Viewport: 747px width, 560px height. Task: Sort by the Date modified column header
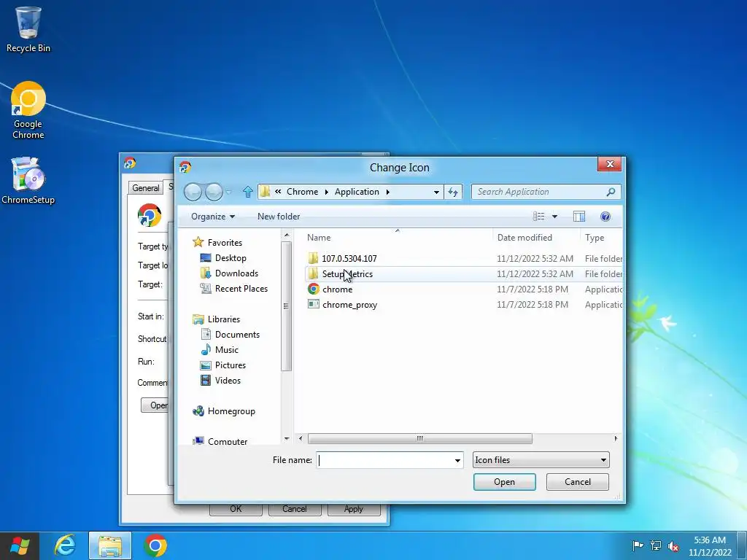pyautogui.click(x=525, y=238)
